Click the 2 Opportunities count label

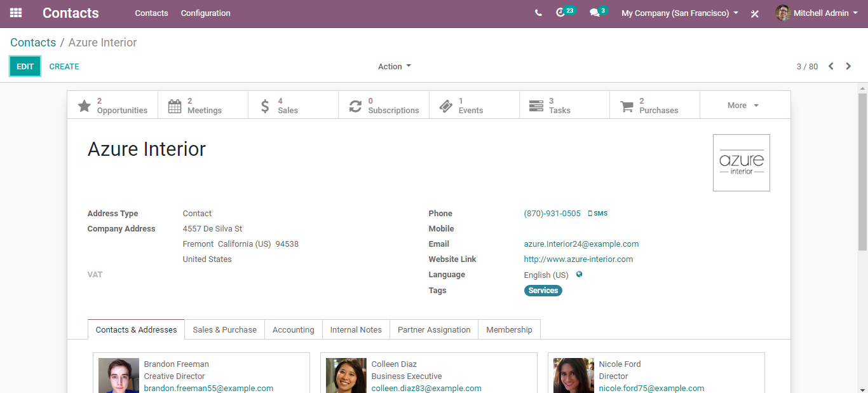[x=122, y=106]
